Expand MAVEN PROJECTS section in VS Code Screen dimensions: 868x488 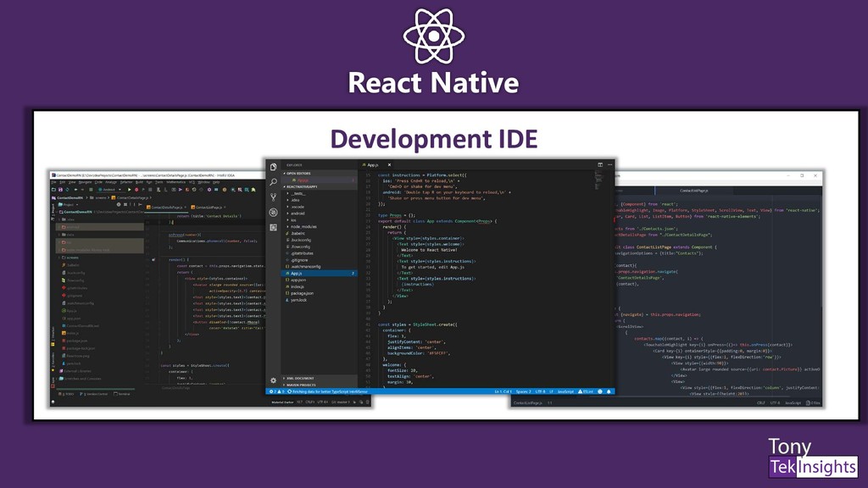(x=301, y=385)
